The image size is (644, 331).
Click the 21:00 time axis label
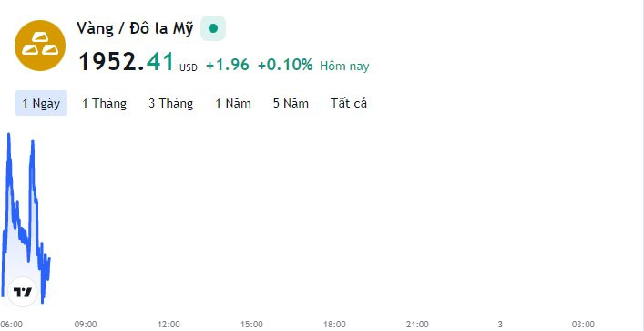tap(417, 325)
